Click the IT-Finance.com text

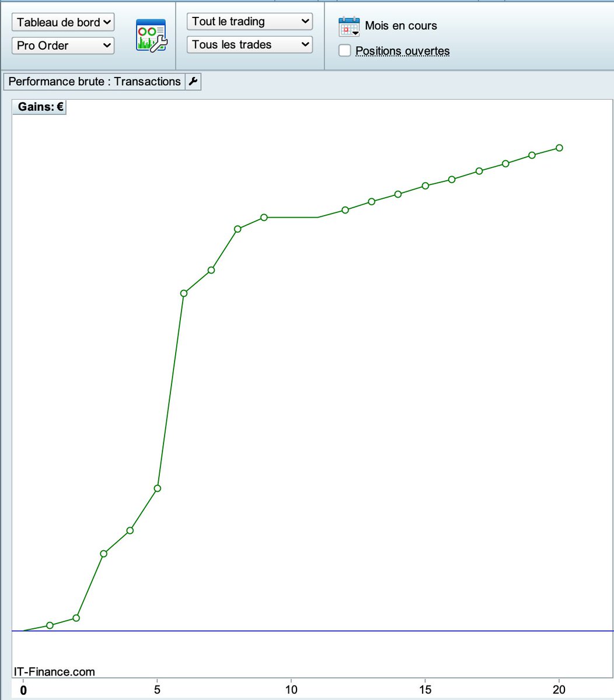point(54,672)
